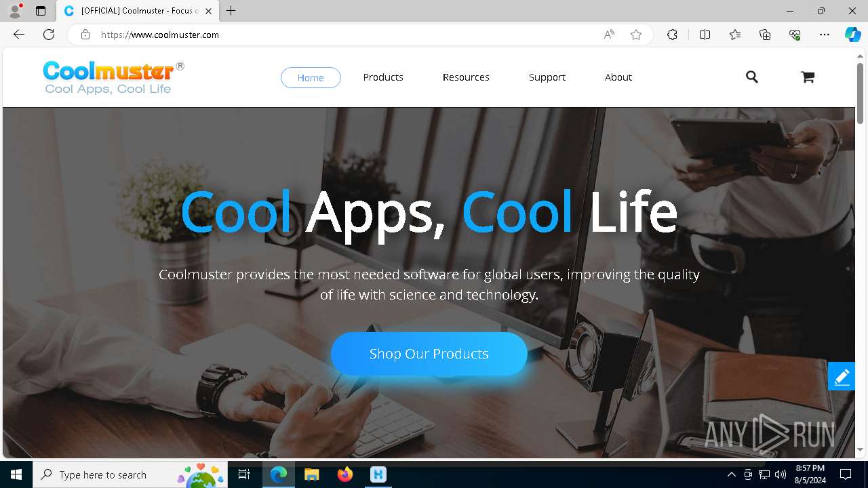Click the Coolmuster logo

coord(113,77)
